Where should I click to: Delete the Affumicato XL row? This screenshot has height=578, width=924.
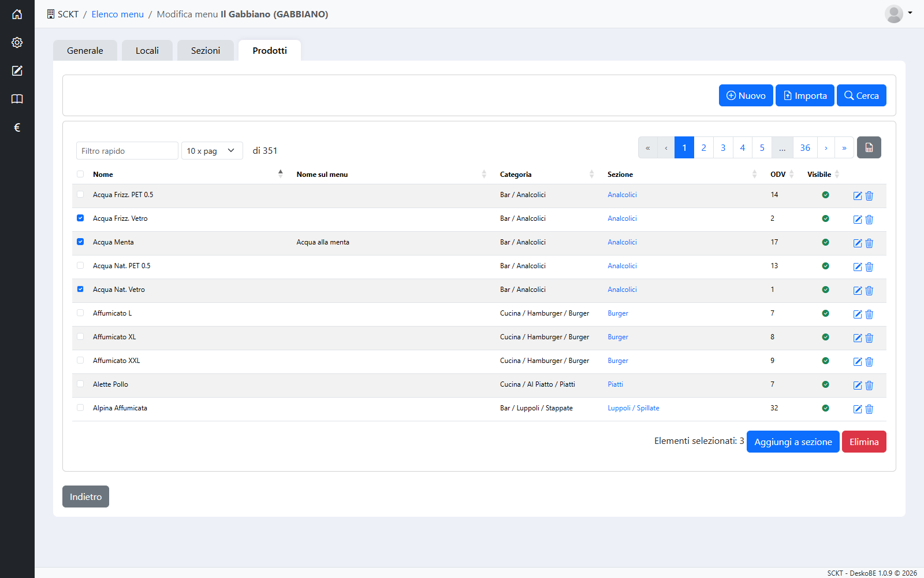pos(869,338)
